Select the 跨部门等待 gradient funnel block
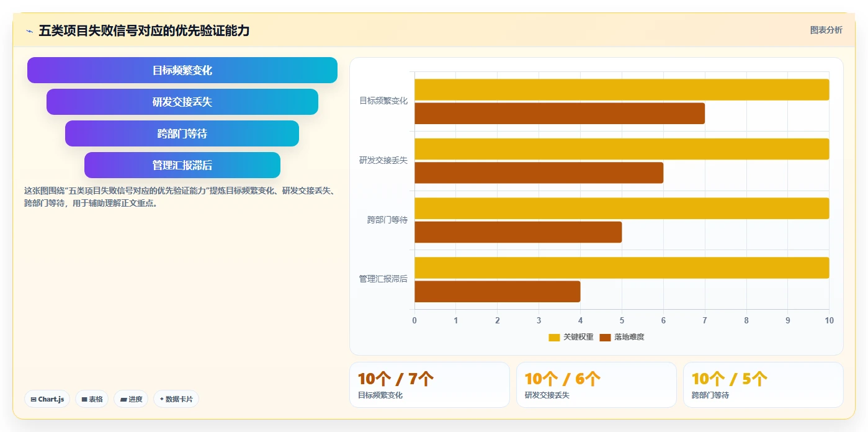 [x=182, y=133]
